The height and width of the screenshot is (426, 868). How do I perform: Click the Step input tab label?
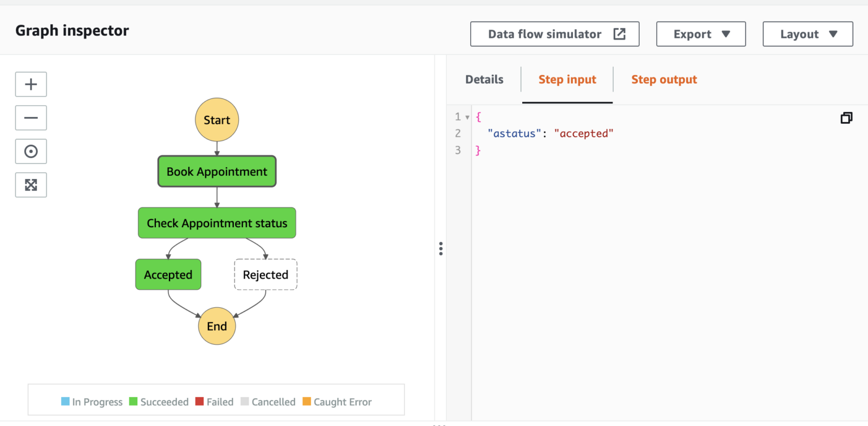coord(567,80)
